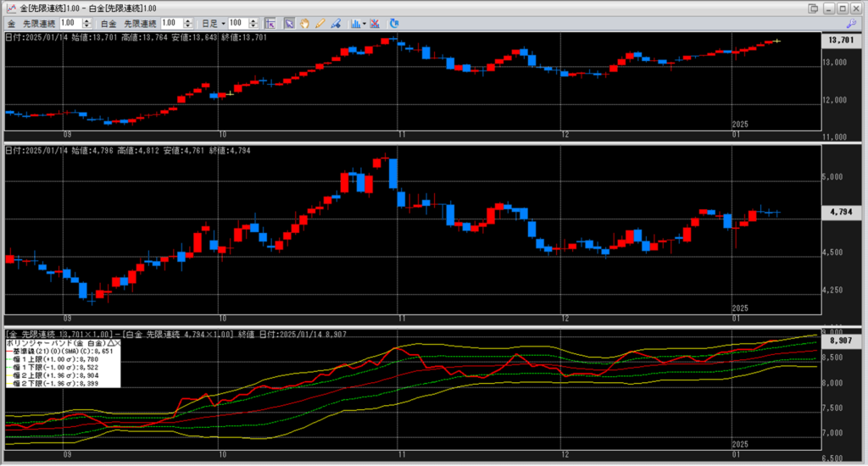Click the trend-line pen tool icon
Screen dimensions: 868x466
[x=336, y=23]
